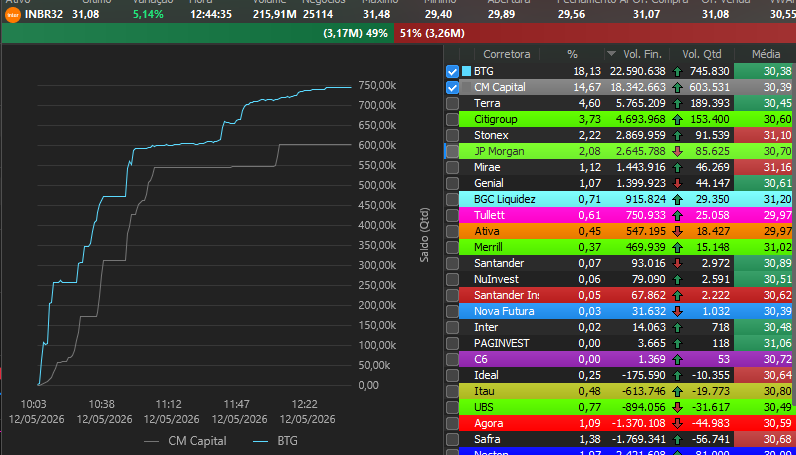Uncheck the BTG broker checkbox
The width and height of the screenshot is (796, 455).
452,72
